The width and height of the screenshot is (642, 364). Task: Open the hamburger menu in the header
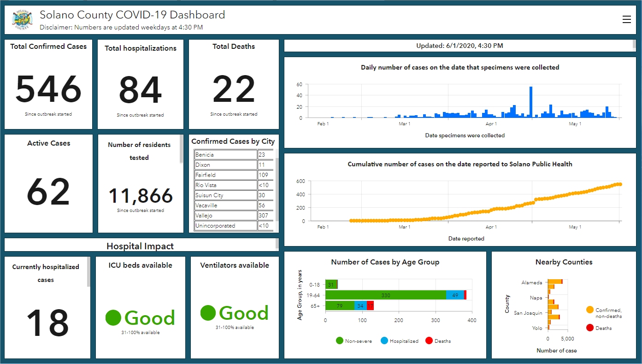point(626,19)
